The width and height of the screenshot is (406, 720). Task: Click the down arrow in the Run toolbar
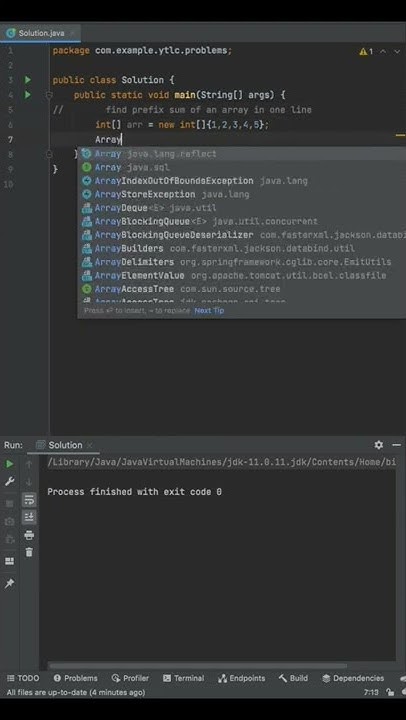click(29, 482)
